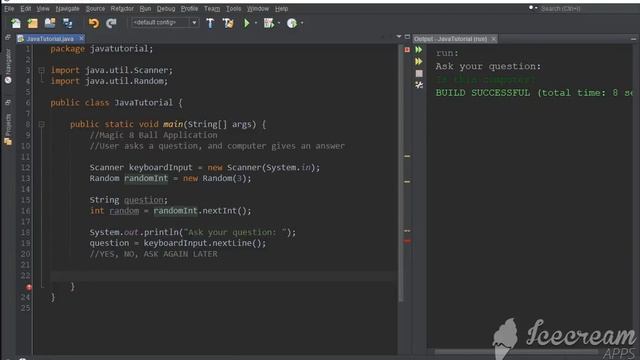Click line number 12 in the gutter
Viewport: 640px width, 360px height.
coord(25,167)
